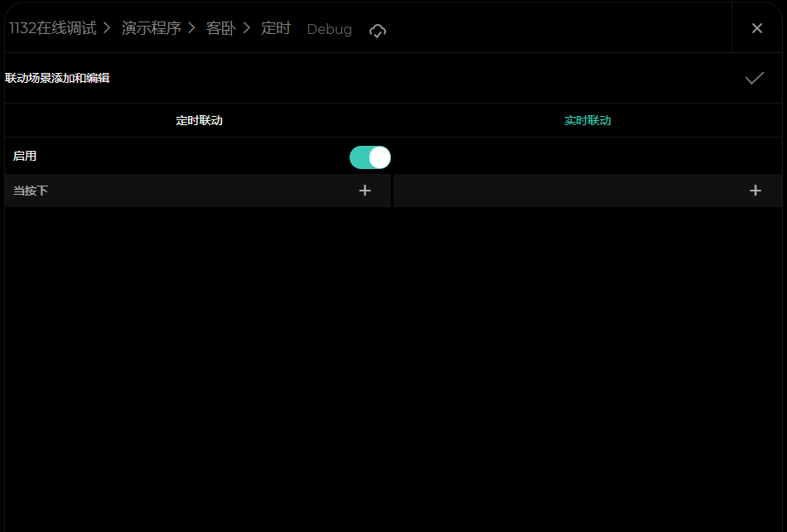This screenshot has width=787, height=532.
Task: Click the cloud sync icon beside Debug
Action: click(x=378, y=31)
